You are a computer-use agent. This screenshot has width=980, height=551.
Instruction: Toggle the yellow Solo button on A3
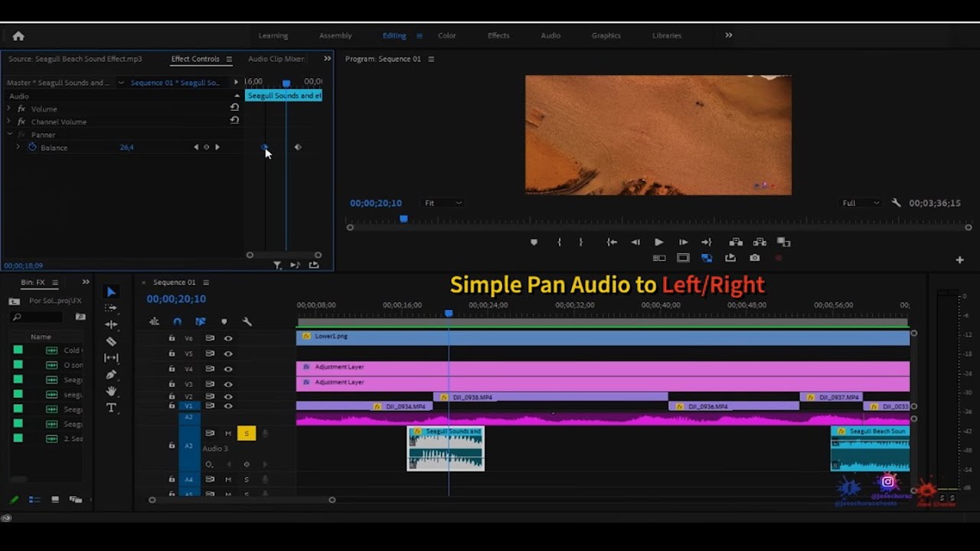tap(247, 433)
